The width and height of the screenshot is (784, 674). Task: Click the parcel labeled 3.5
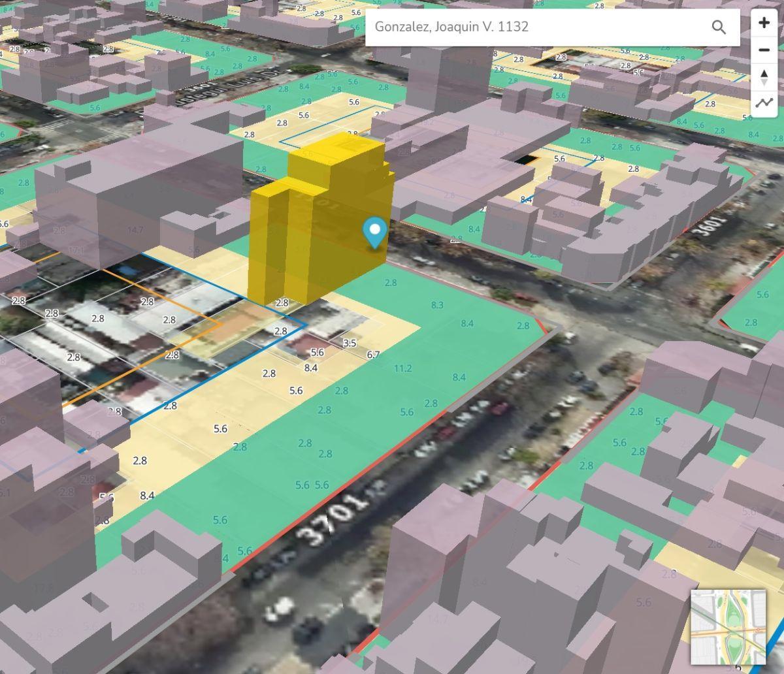pyautogui.click(x=350, y=343)
